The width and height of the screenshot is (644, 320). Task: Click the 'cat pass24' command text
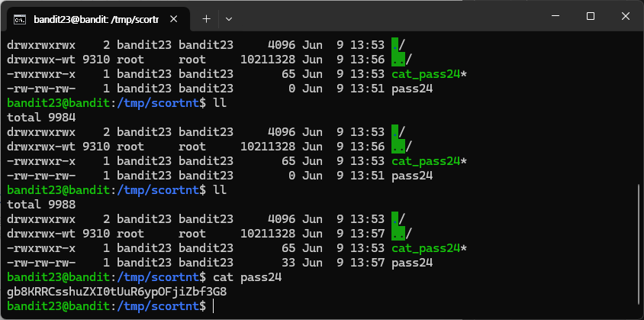click(248, 278)
